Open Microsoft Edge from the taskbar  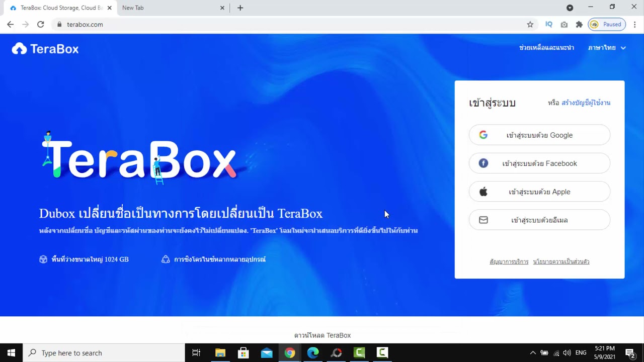click(313, 353)
